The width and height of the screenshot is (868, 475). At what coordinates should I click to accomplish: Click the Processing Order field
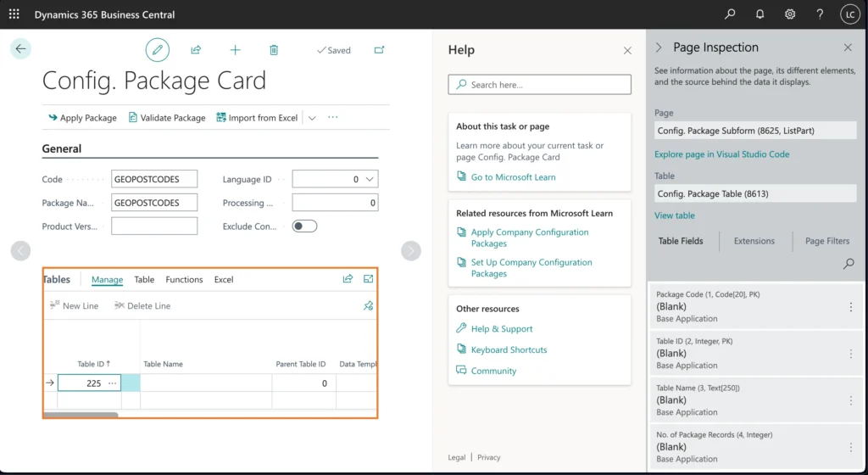pos(335,203)
